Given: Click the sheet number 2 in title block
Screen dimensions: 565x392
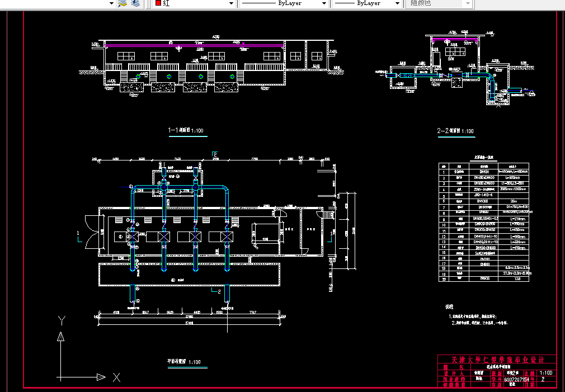Looking at the screenshot, I should pyautogui.click(x=543, y=379).
